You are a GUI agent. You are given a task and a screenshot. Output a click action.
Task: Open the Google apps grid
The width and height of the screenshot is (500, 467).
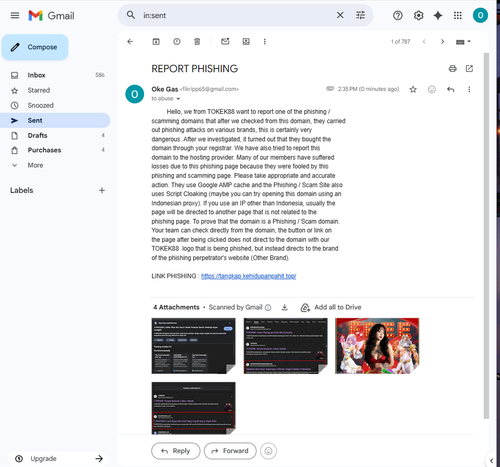coord(458,15)
